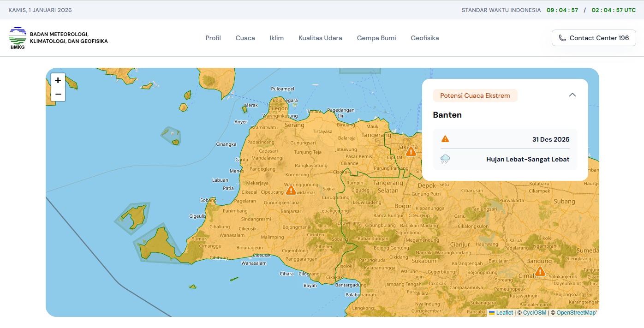The height and width of the screenshot is (328, 644).
Task: Open the Leaflet attribution link
Action: pos(504,313)
